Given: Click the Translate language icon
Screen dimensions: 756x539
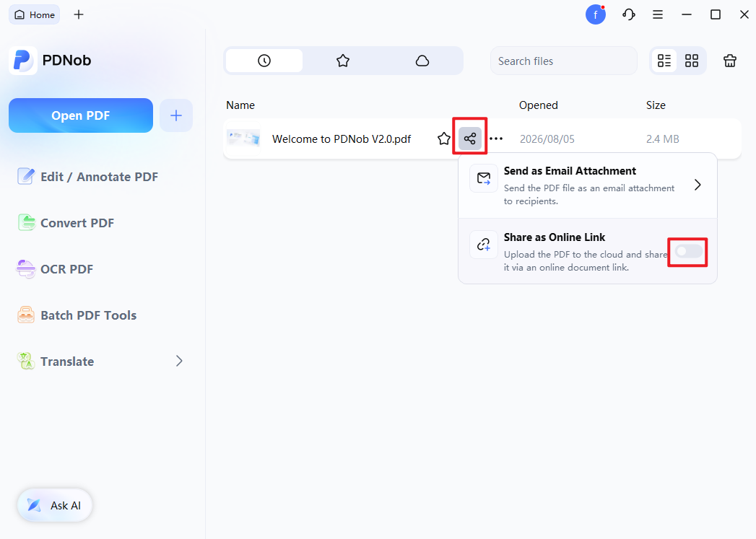Looking at the screenshot, I should click(x=25, y=361).
